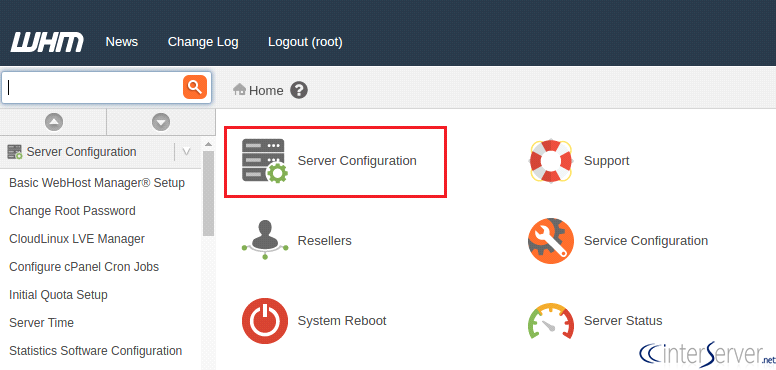Open Change Root Password

coord(72,211)
